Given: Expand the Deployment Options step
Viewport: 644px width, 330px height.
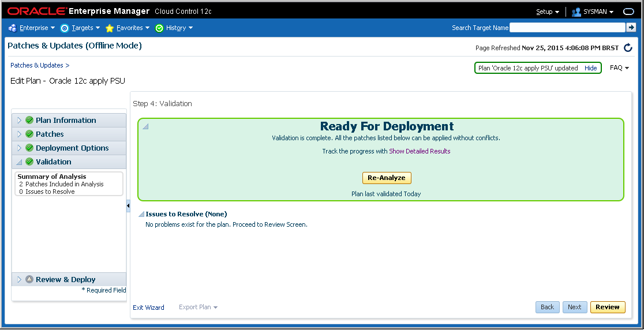Looking at the screenshot, I should (19, 148).
